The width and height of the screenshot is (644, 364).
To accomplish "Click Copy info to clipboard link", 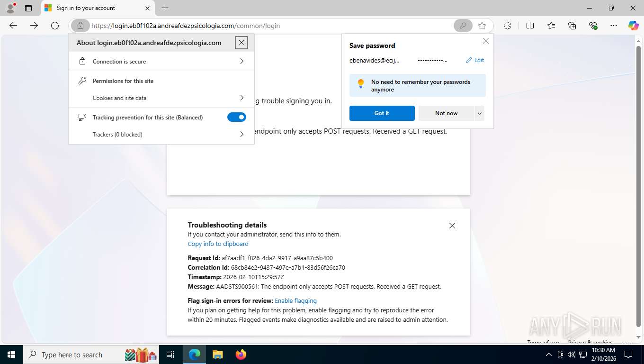I will [x=218, y=244].
